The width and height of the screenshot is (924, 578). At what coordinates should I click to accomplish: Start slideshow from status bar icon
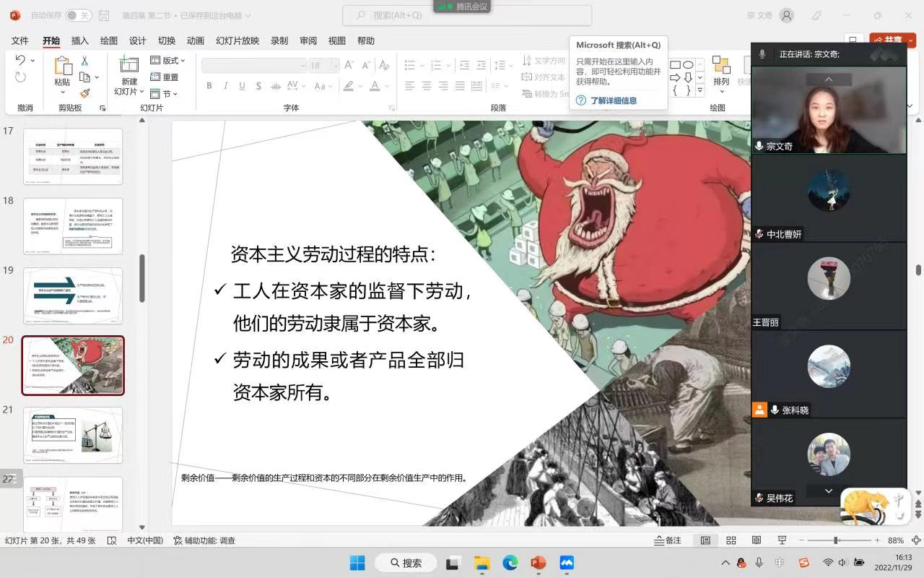click(781, 540)
